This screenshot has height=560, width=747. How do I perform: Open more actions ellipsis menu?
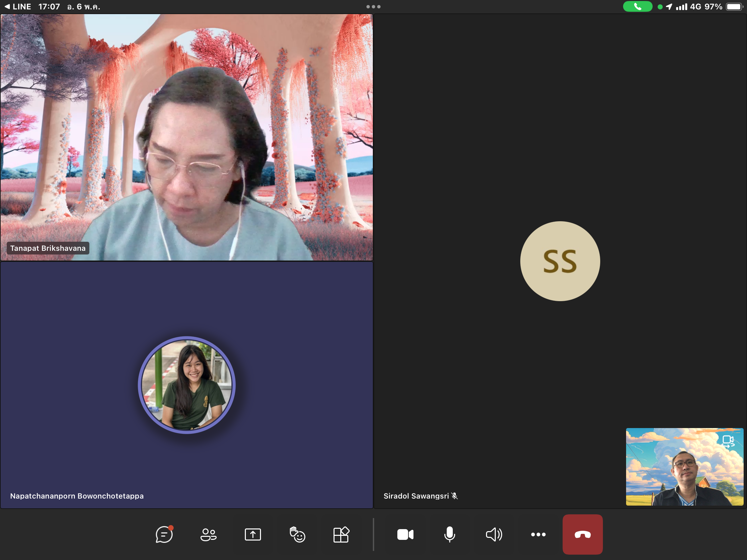click(x=538, y=534)
